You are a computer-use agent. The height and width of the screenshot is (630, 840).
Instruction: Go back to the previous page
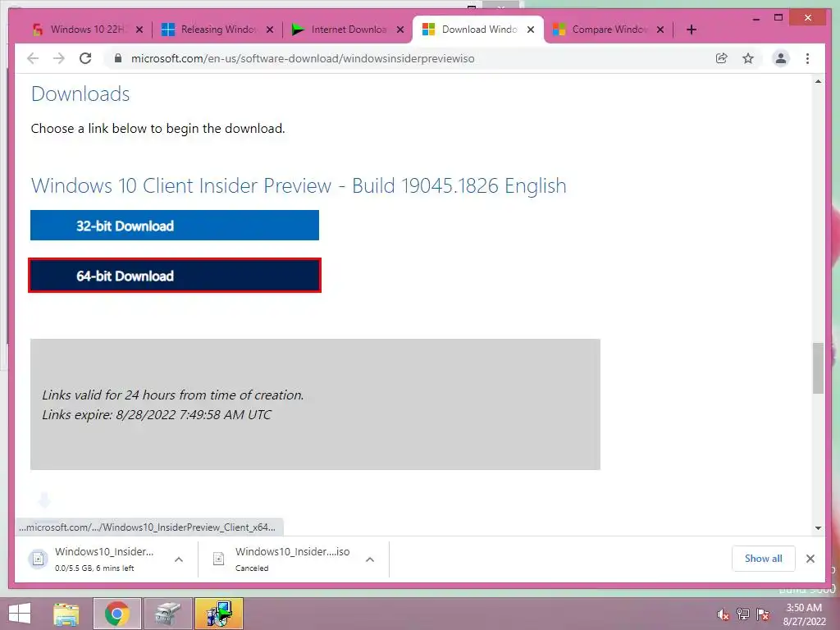[x=33, y=58]
